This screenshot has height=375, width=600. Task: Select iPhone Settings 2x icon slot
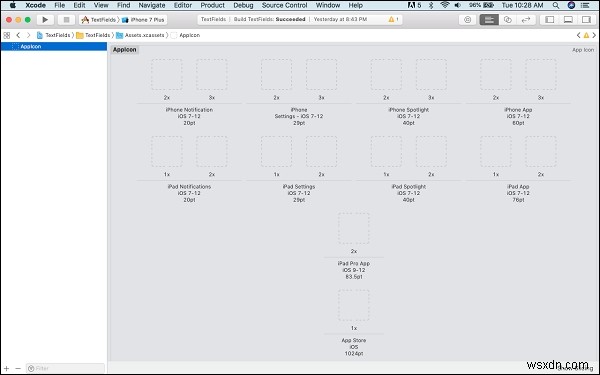(x=276, y=74)
